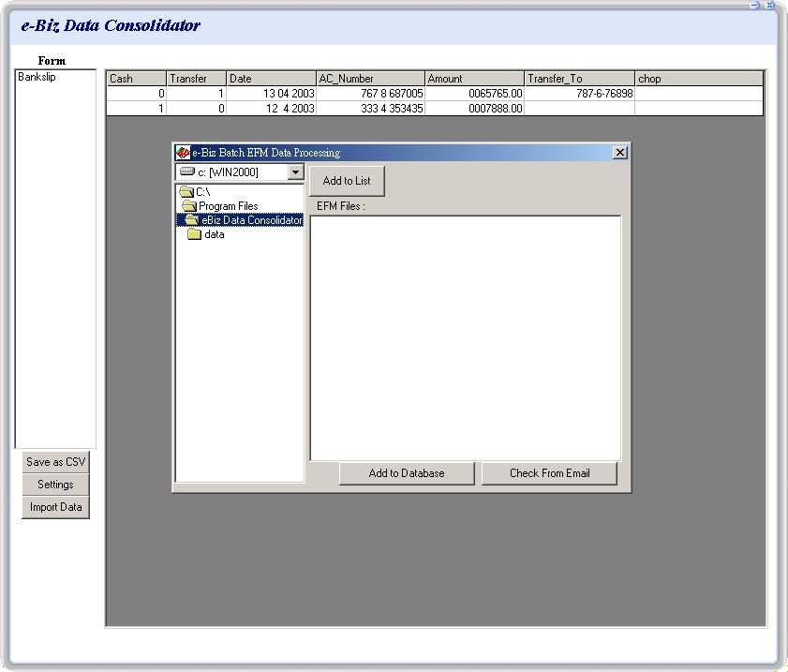The image size is (788, 672).
Task: Click the e-Biz dialog title bar icon
Action: (184, 153)
